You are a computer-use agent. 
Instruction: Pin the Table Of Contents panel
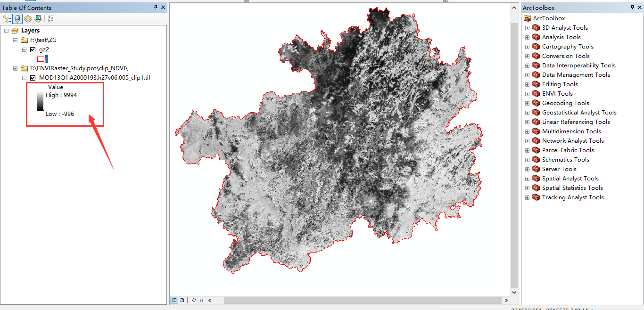(x=155, y=8)
